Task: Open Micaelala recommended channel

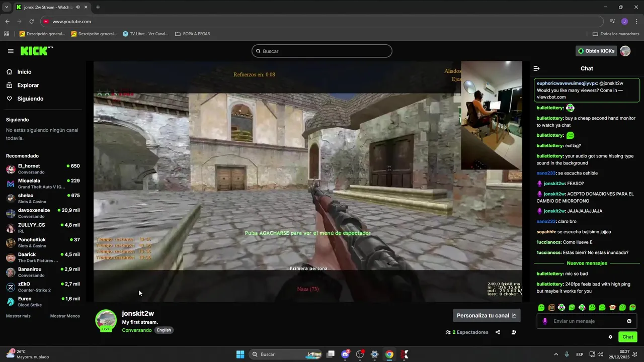Action: pos(43,184)
